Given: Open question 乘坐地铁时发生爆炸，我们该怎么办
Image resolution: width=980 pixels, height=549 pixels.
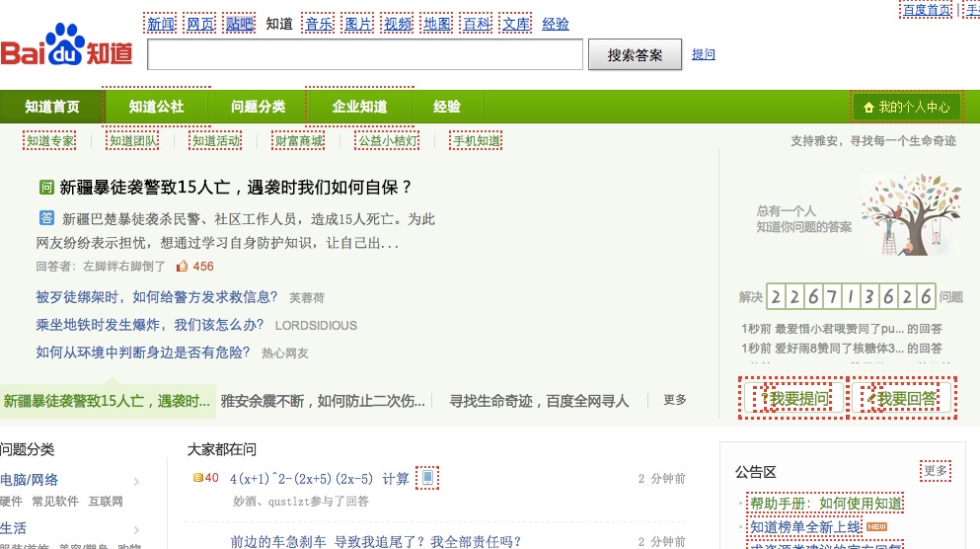Looking at the screenshot, I should (149, 325).
